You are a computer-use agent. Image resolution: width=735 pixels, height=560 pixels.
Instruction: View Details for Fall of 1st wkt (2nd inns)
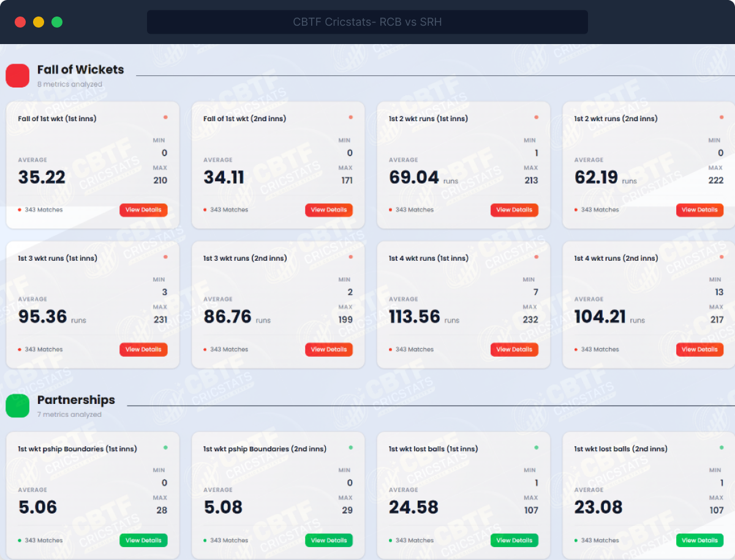click(x=329, y=210)
